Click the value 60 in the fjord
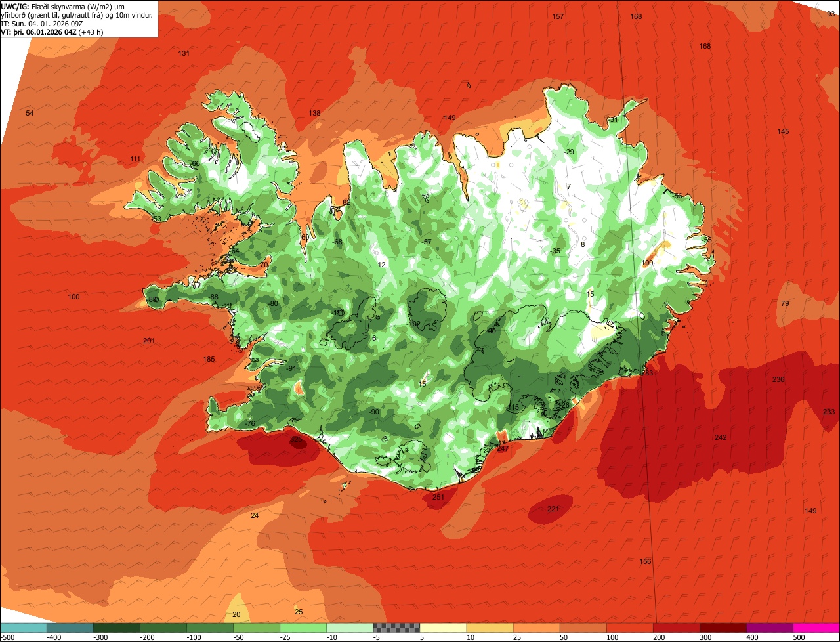Screen dimensions: 840x642 (x=304, y=237)
